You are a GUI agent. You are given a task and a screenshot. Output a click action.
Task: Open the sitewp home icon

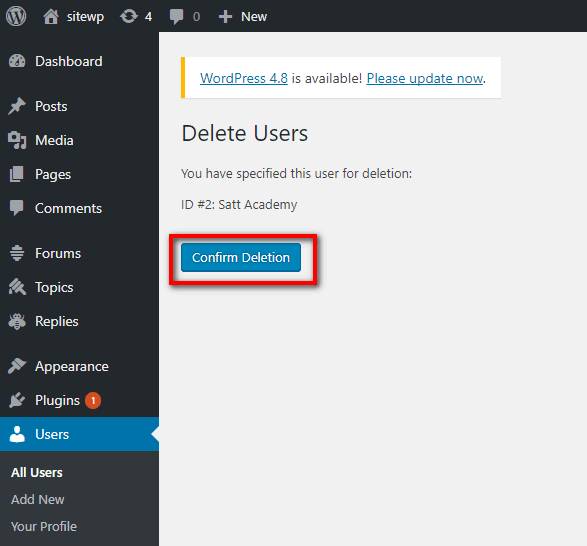pyautogui.click(x=51, y=16)
